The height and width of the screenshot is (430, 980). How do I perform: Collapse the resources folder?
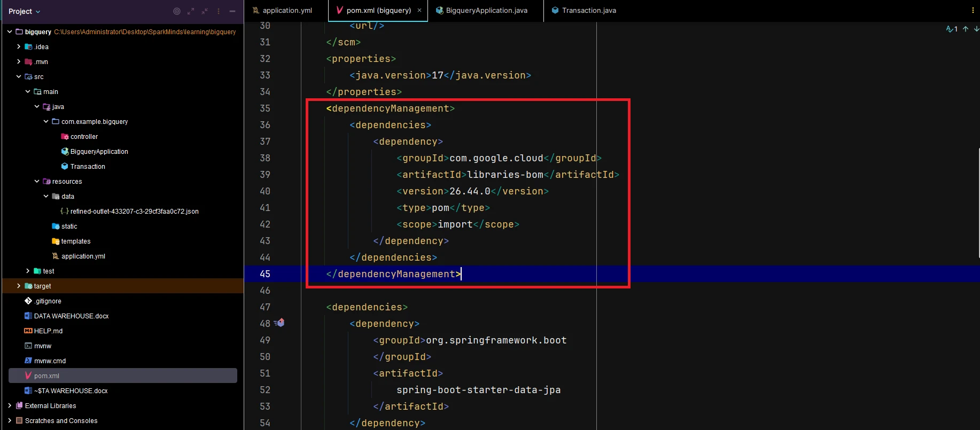coord(37,182)
